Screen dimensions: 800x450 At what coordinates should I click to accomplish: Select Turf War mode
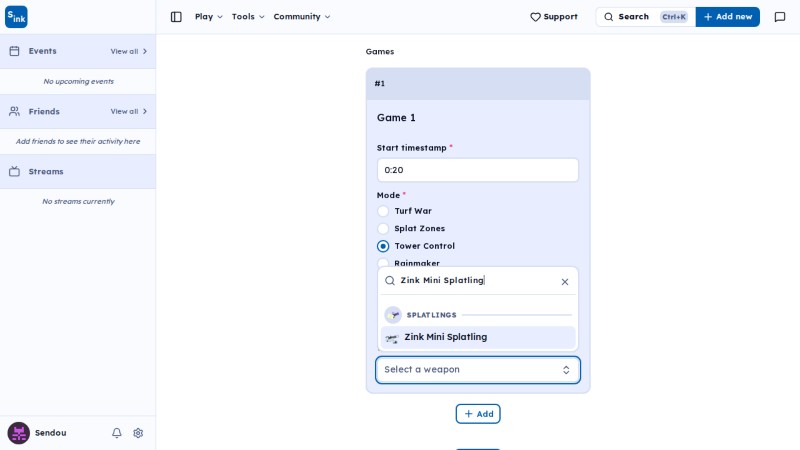(383, 211)
